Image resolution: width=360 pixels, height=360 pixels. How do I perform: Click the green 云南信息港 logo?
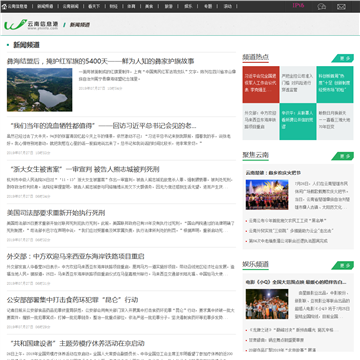tap(31, 24)
